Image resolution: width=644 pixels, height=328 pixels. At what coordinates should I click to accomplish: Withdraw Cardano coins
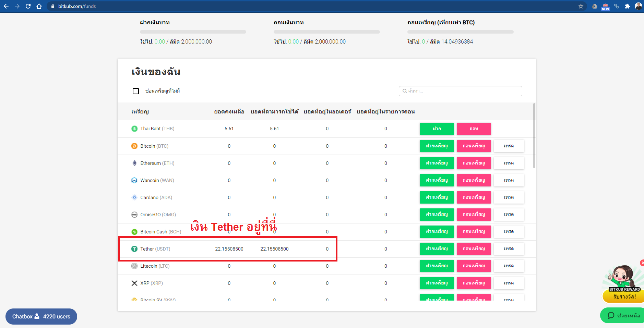click(474, 197)
